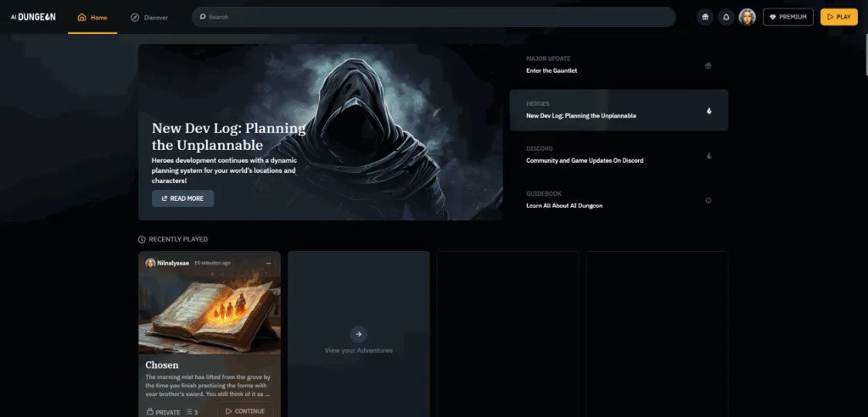Click the READ MORE button
The height and width of the screenshot is (417, 868).
pos(183,198)
